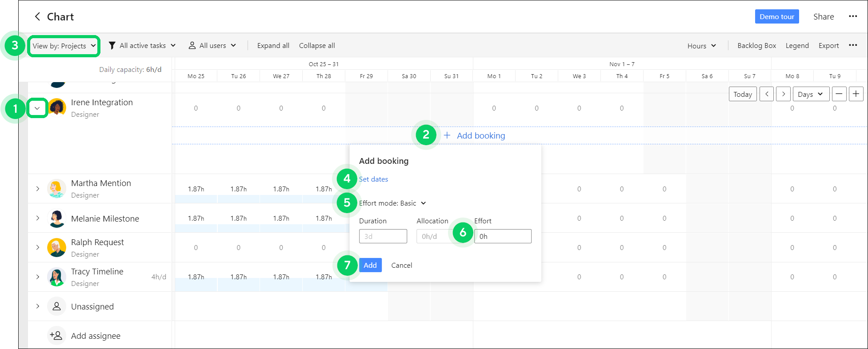The width and height of the screenshot is (868, 349).
Task: Click Tracy Timeline's 4h/d capacity
Action: coord(159,277)
